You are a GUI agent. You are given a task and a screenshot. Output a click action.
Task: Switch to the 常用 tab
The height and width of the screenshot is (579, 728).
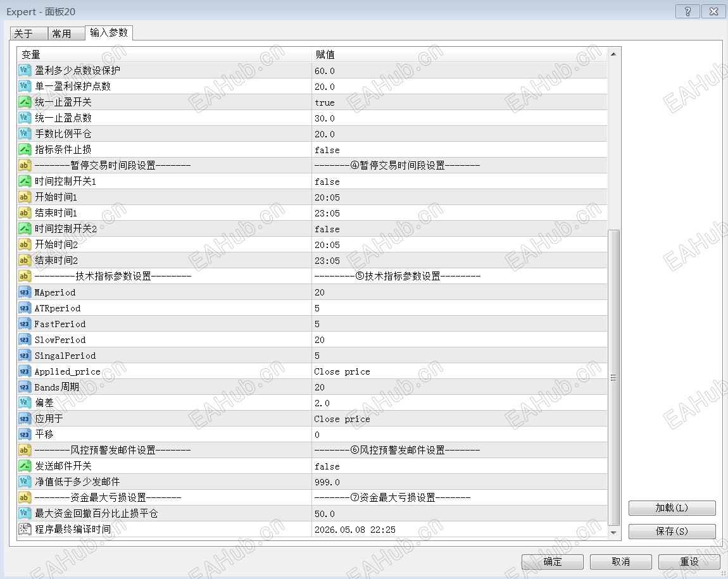[66, 34]
